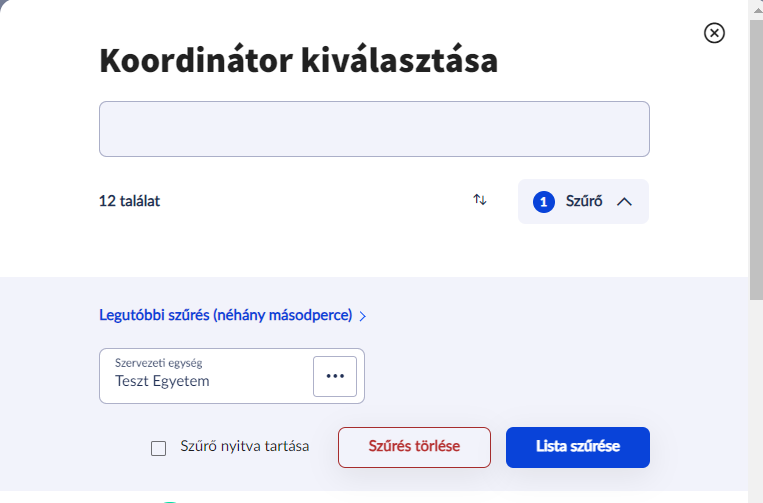The width and height of the screenshot is (763, 503).
Task: Open the Szervezeti egység selector field
Action: point(205,376)
